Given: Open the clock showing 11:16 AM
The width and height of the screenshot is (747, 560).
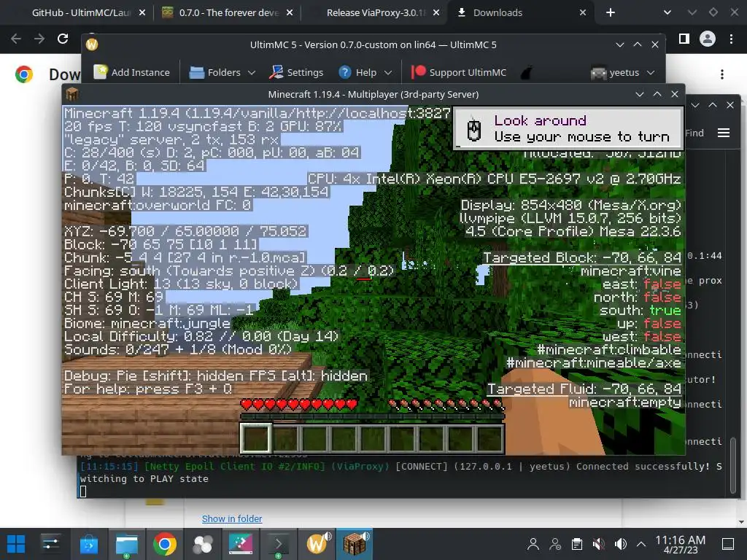Looking at the screenshot, I should [x=681, y=544].
